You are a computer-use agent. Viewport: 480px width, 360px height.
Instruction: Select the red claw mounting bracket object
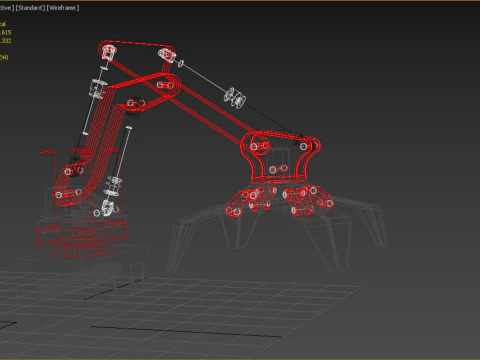click(280, 157)
